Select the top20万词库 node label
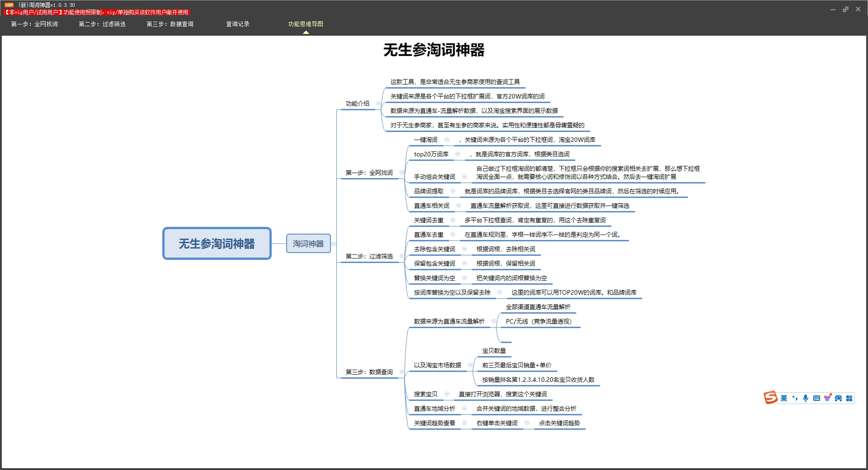This screenshot has height=470, width=868. click(431, 154)
